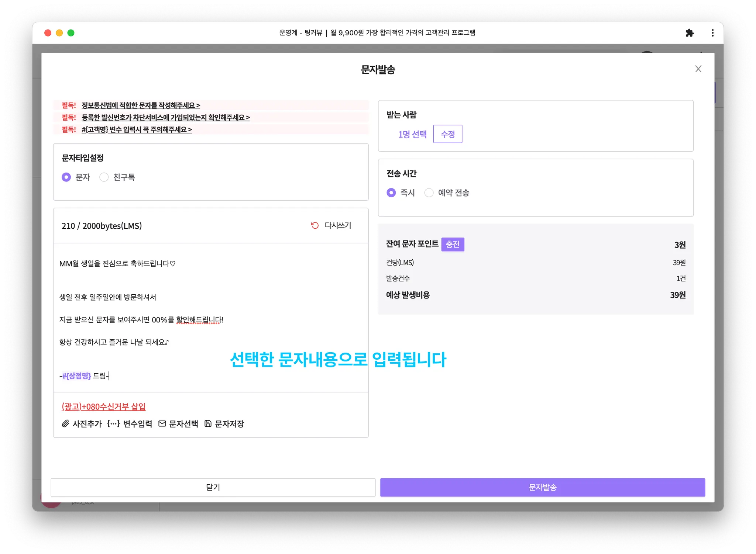Click the braces 변수입력 icon

pos(113,424)
